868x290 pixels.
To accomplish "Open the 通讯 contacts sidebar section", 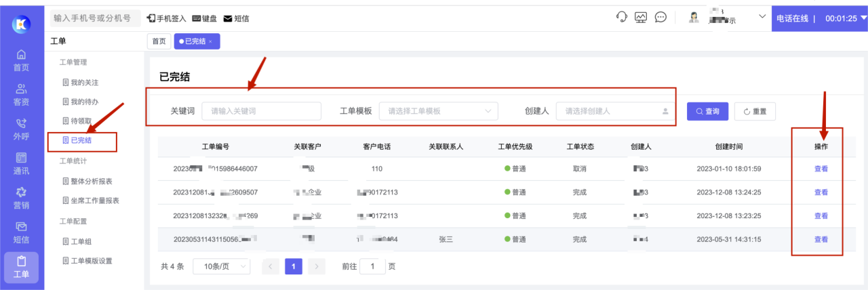I will [x=22, y=164].
